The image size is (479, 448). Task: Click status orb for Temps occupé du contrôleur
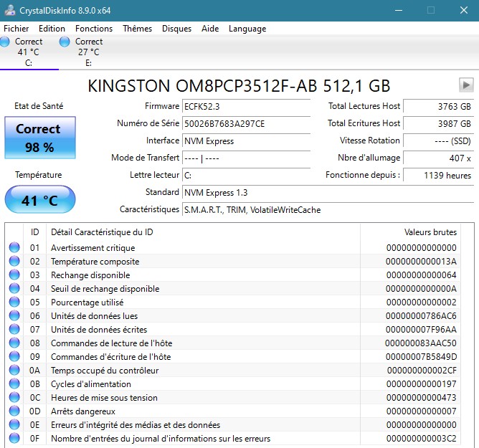[14, 370]
